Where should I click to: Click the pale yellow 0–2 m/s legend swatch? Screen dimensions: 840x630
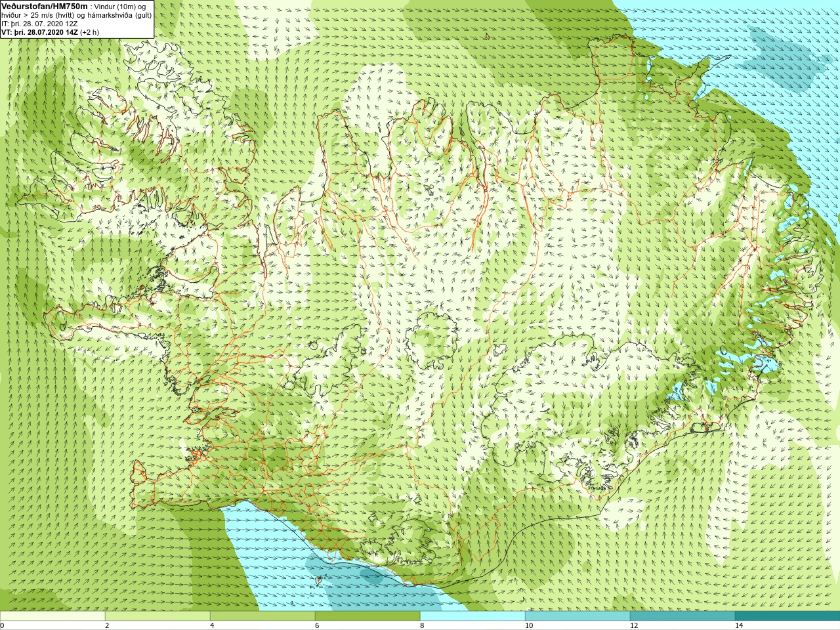tap(52, 616)
